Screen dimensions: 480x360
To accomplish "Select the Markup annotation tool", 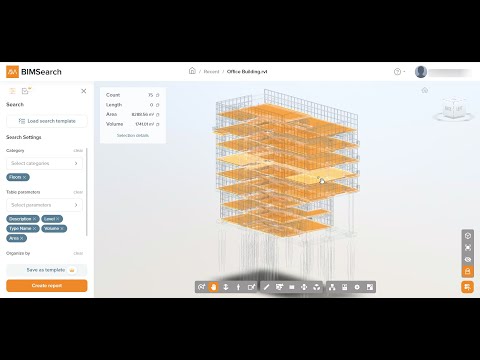I will (x=279, y=287).
